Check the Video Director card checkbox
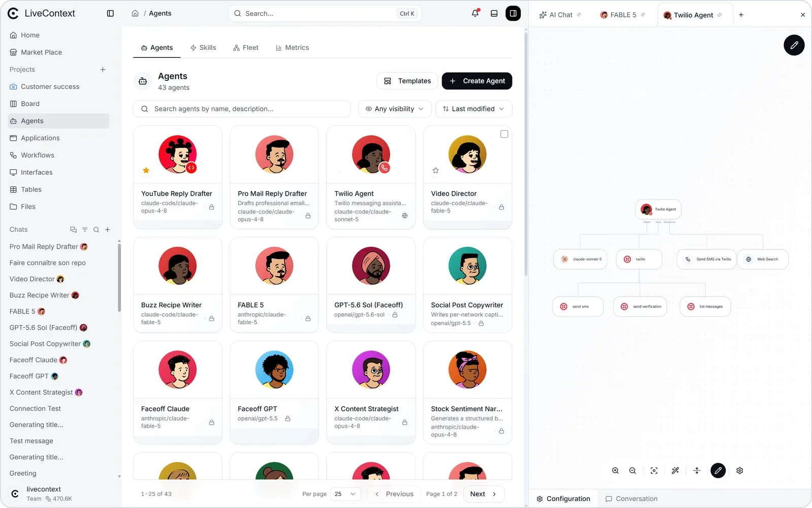This screenshot has width=812, height=508. point(504,134)
